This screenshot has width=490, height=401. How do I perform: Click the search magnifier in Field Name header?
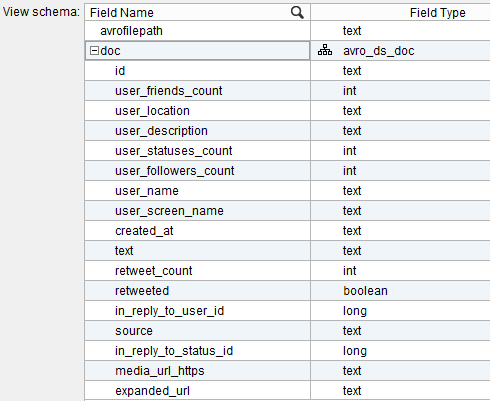coord(297,13)
